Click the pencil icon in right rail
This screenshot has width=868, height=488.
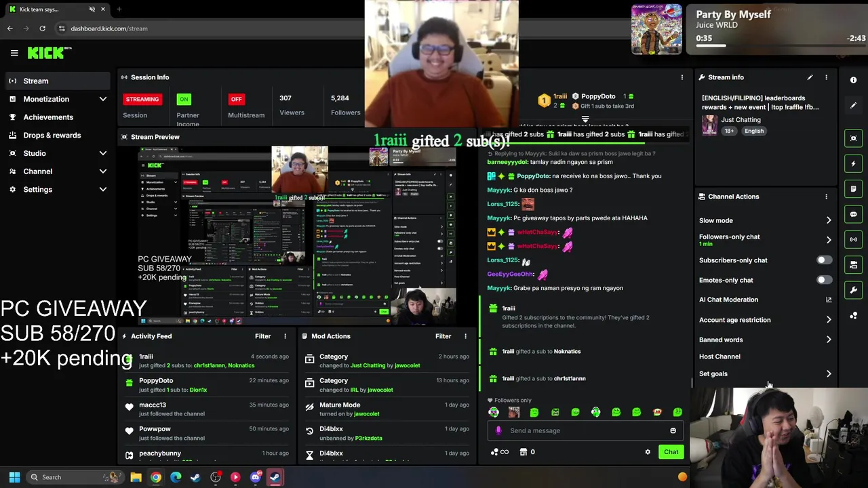[853, 105]
